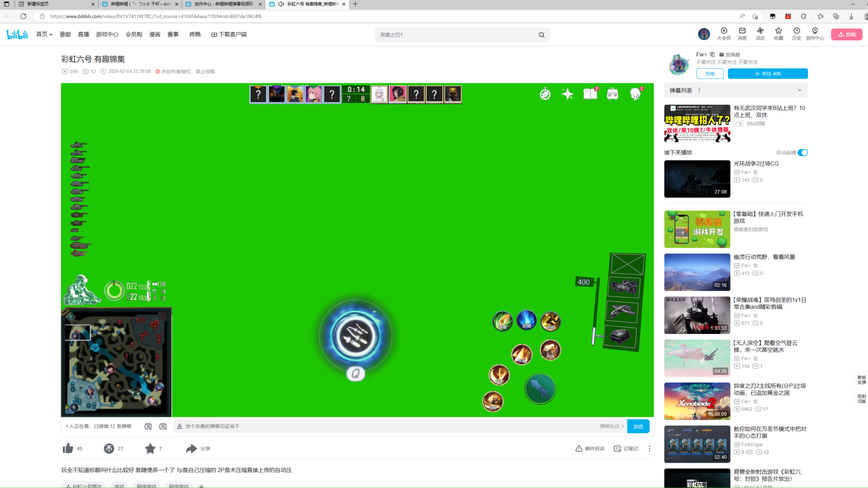Give coins with the coin icon

pyautogui.click(x=109, y=448)
